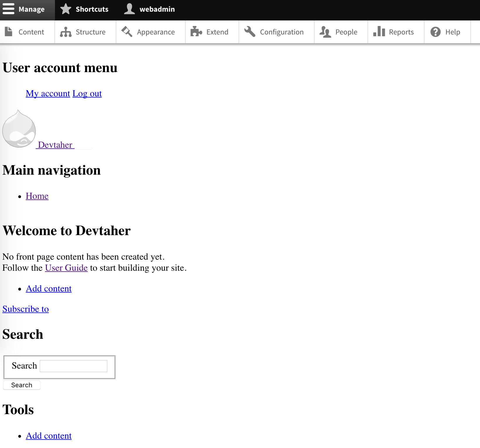The width and height of the screenshot is (480, 448).
Task: Open the Appearance paintbrush icon
Action: tap(126, 32)
